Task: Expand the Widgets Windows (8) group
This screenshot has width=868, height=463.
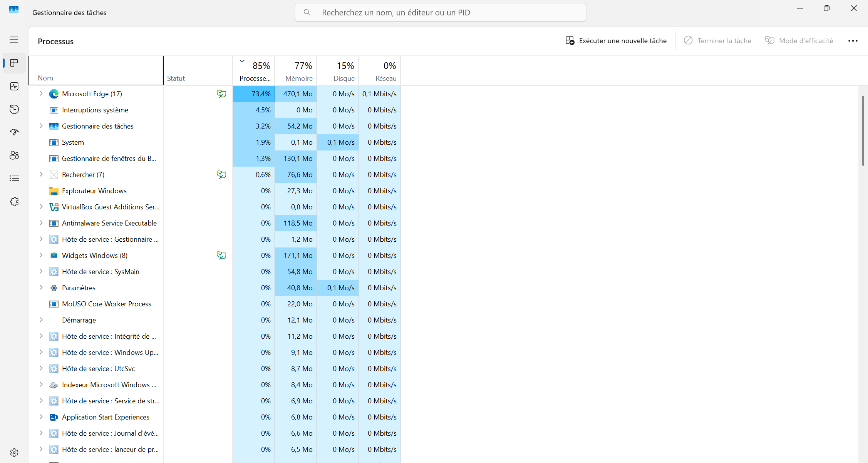Action: click(41, 255)
